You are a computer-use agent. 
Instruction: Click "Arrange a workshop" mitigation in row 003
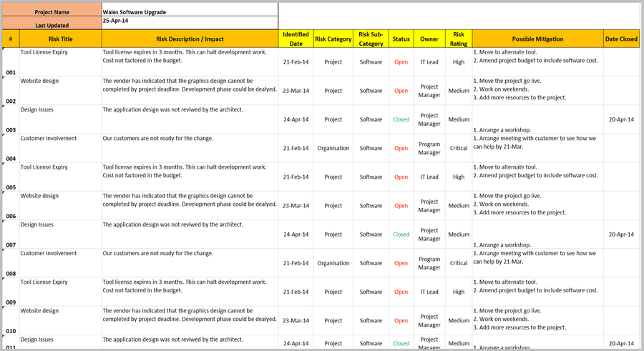point(502,130)
